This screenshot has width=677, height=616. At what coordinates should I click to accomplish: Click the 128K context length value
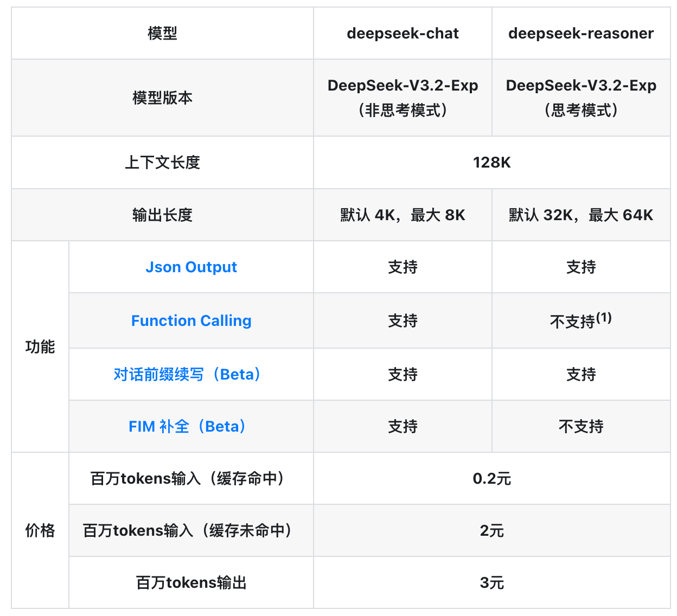pos(492,162)
